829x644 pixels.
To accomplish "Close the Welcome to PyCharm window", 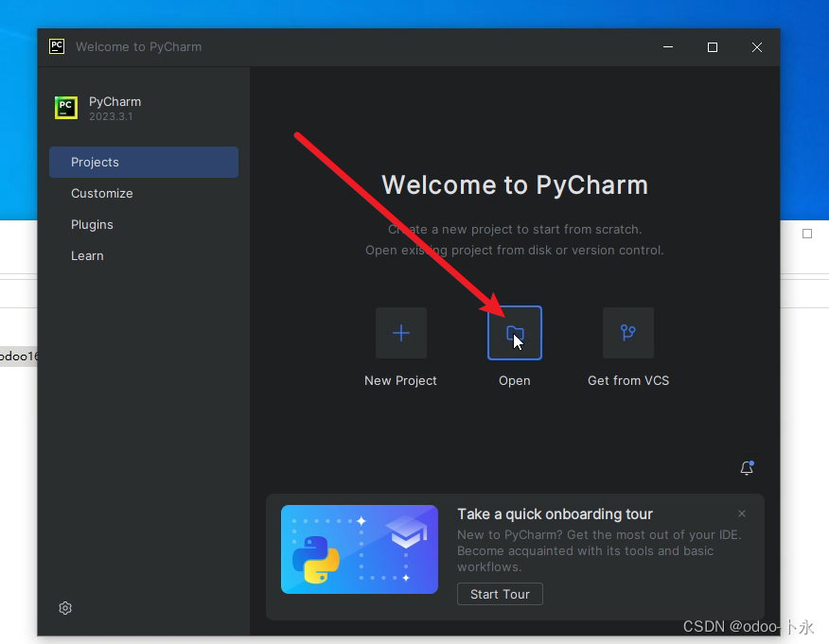I will pos(757,47).
